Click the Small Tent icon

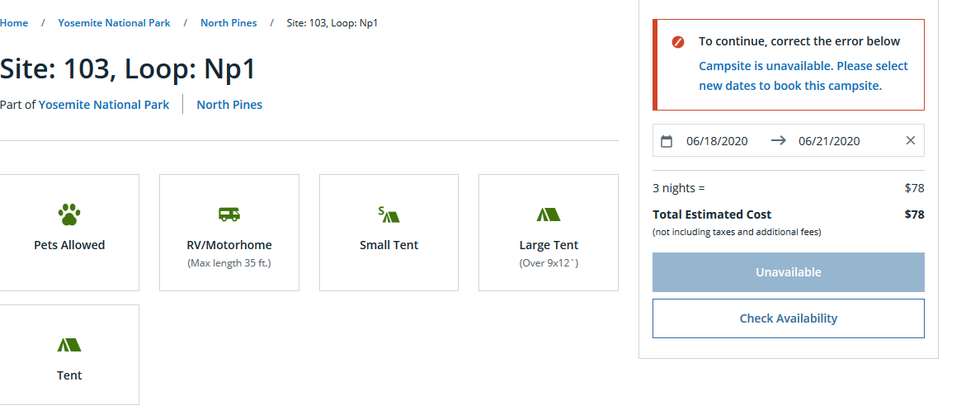[389, 215]
